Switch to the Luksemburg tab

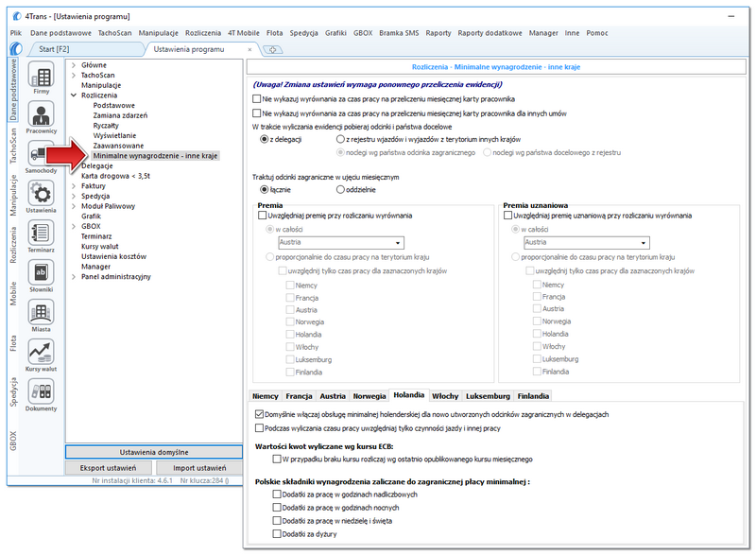click(488, 396)
